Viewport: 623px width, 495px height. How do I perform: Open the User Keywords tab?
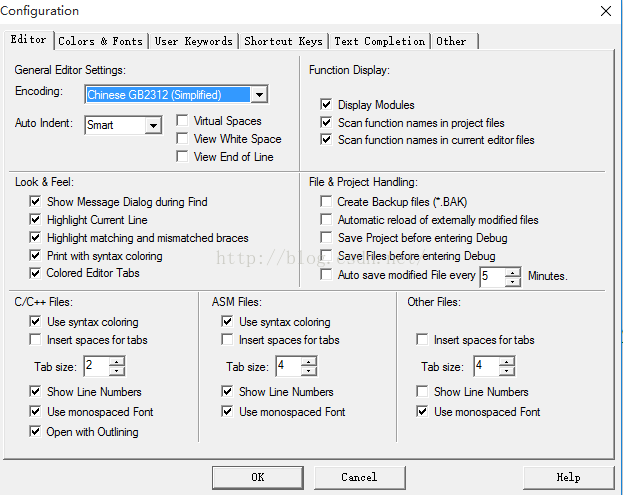tap(193, 41)
